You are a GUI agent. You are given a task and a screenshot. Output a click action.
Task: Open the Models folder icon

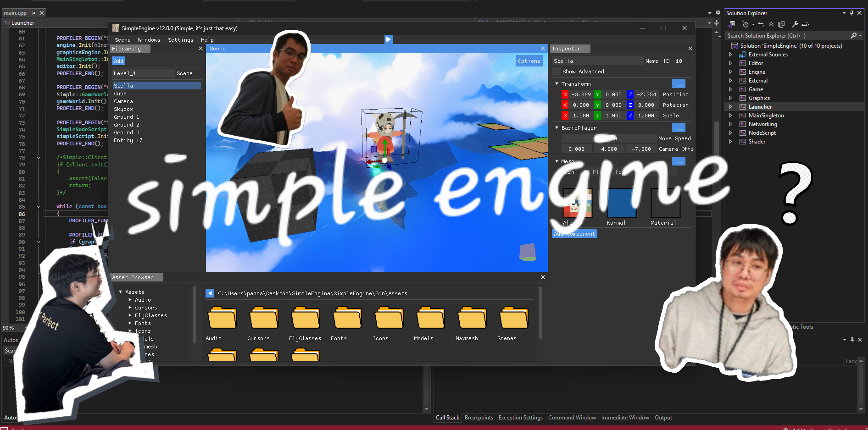pyautogui.click(x=430, y=318)
